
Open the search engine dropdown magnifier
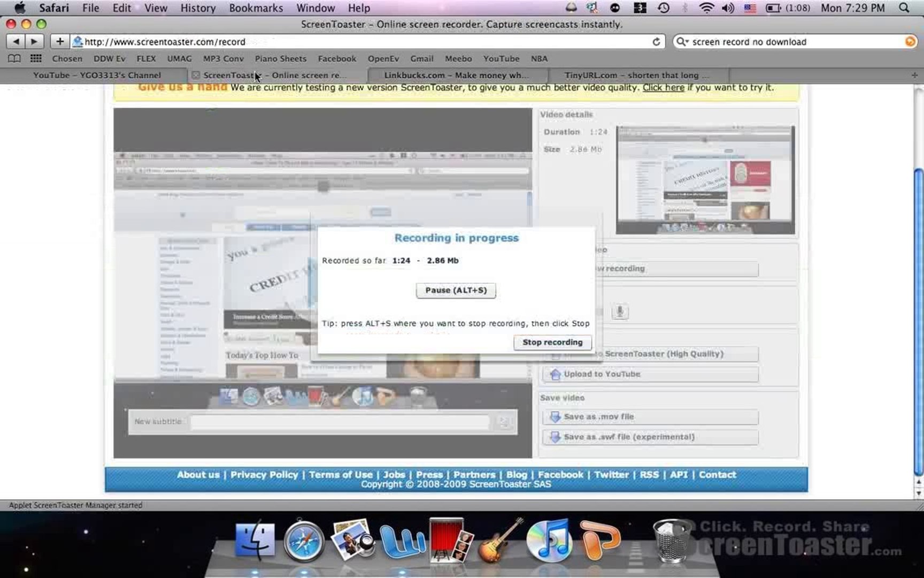pos(682,42)
